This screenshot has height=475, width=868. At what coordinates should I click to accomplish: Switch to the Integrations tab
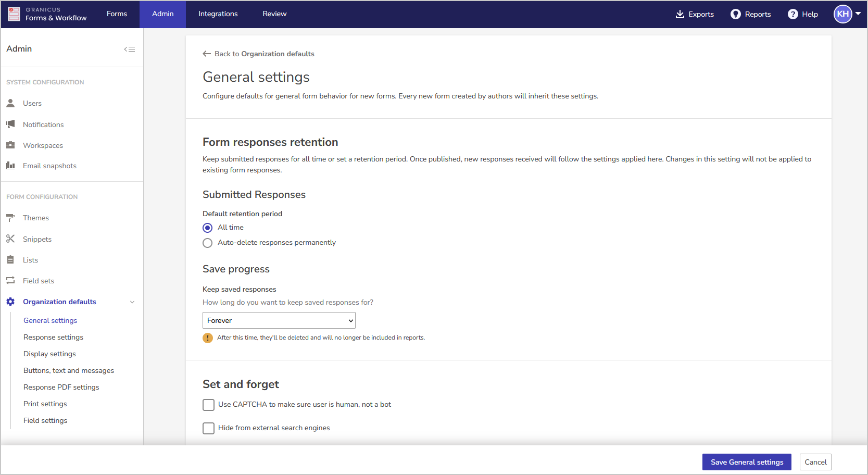(x=218, y=14)
